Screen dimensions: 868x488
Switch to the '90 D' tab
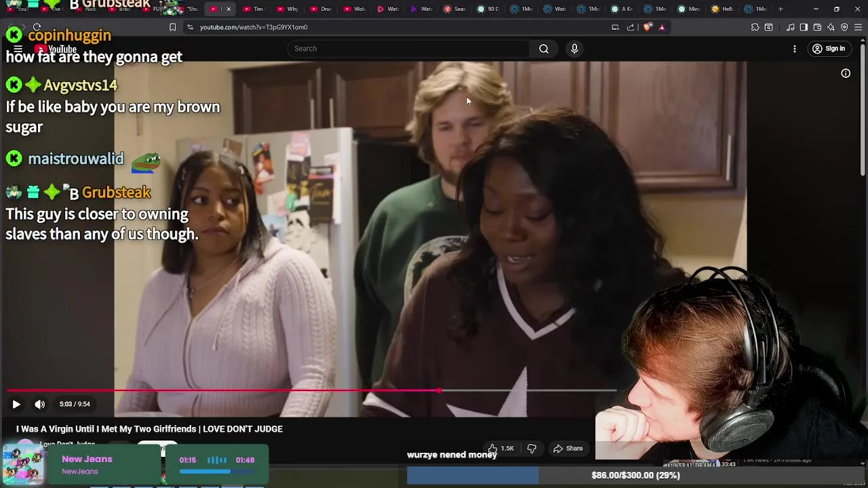pyautogui.click(x=488, y=9)
